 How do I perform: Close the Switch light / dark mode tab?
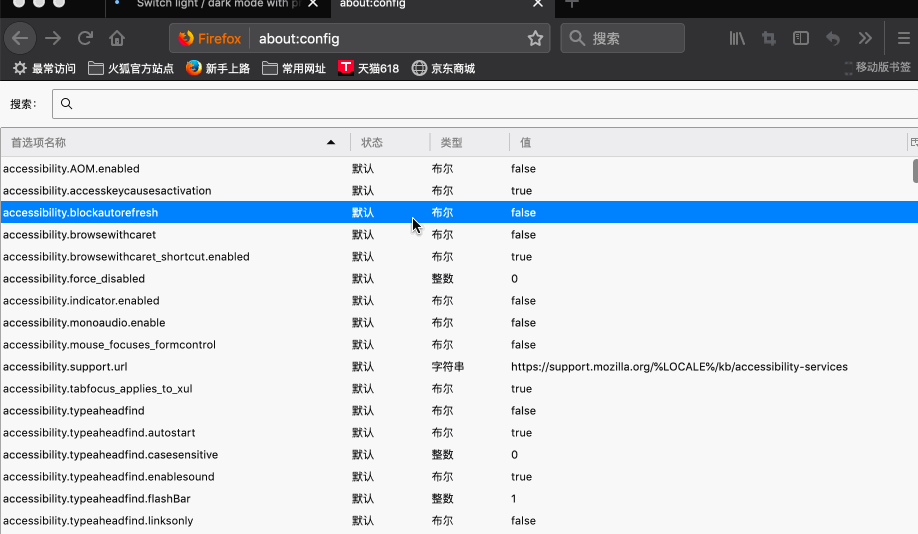313,4
